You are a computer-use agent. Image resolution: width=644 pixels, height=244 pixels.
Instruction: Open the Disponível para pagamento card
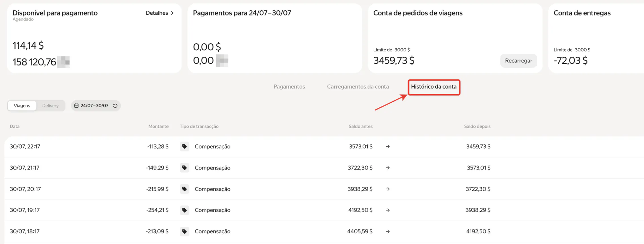point(94,38)
